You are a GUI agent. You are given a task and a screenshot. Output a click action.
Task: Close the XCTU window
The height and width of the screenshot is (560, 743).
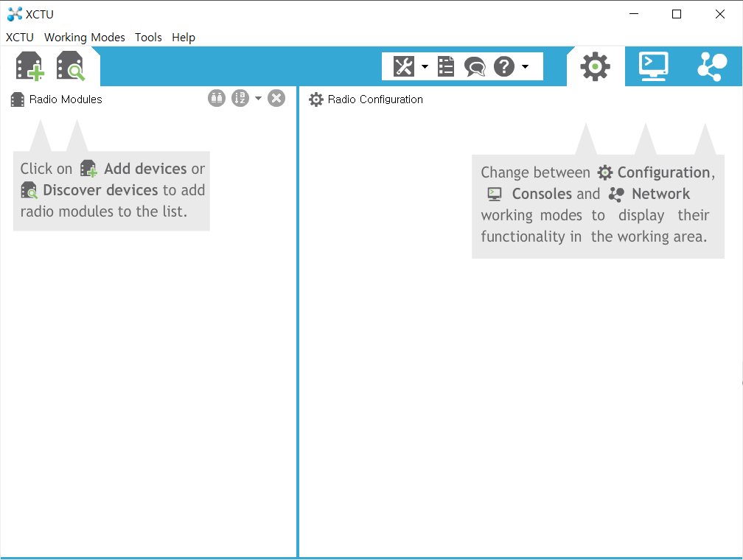coord(719,14)
